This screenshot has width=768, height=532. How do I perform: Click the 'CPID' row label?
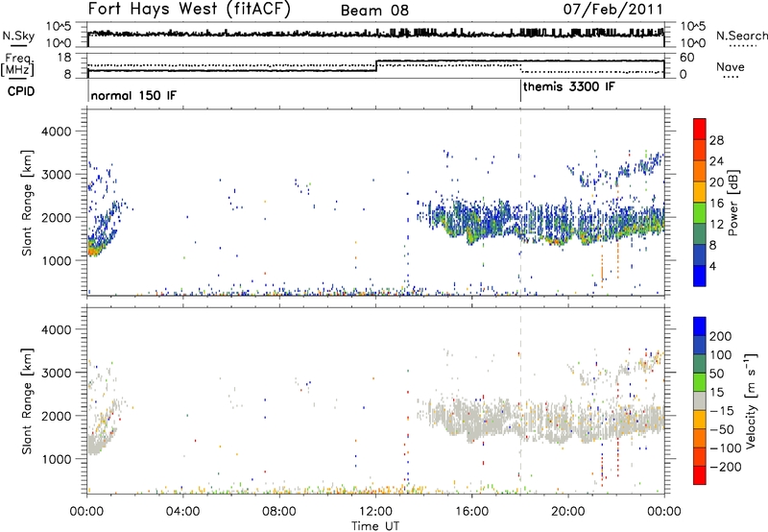click(20, 91)
